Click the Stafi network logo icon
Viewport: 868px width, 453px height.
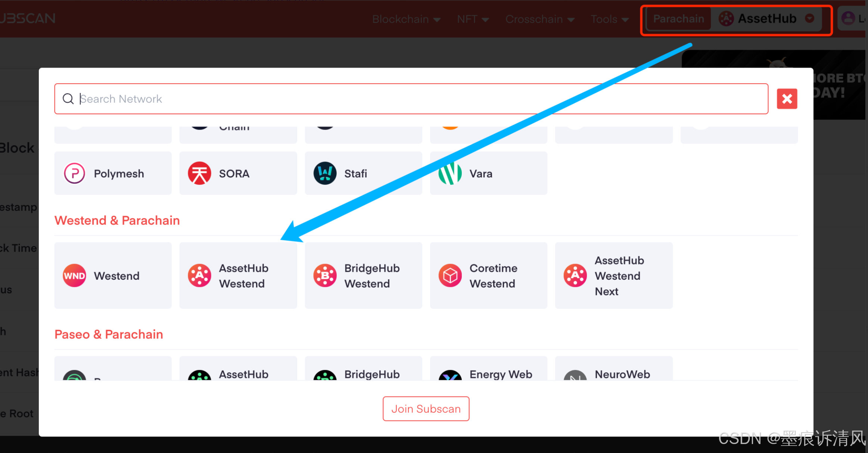325,173
